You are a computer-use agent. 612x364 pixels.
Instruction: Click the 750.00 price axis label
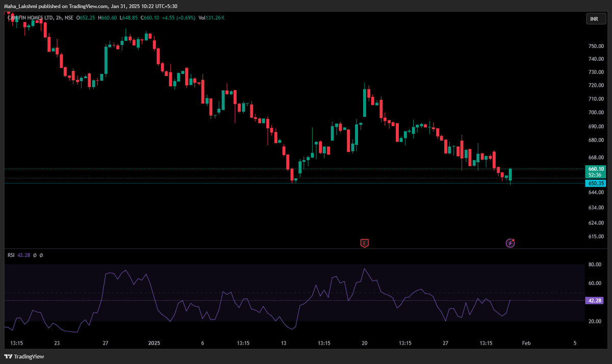point(596,46)
